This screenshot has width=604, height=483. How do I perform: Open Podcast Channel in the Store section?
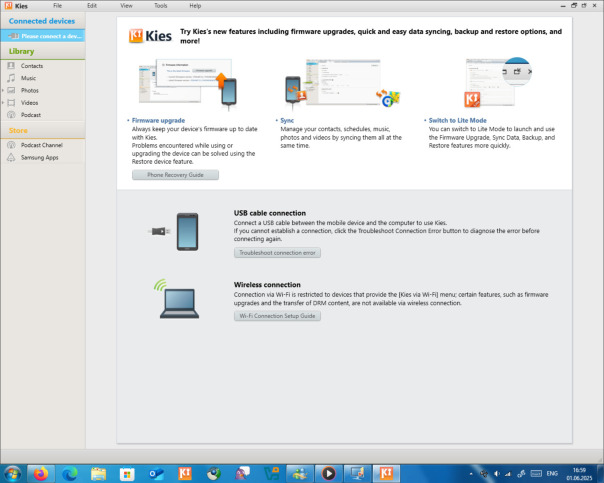point(42,145)
